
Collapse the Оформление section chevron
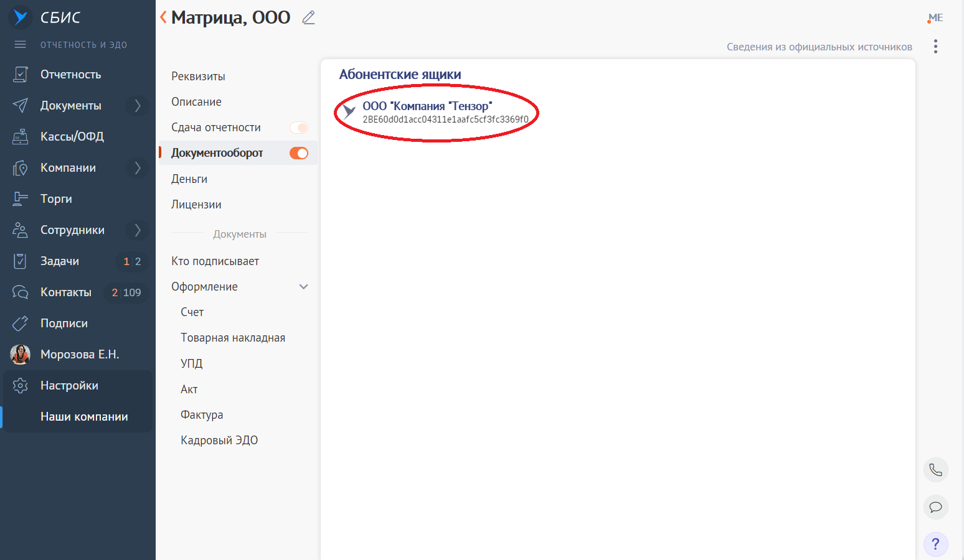(304, 287)
